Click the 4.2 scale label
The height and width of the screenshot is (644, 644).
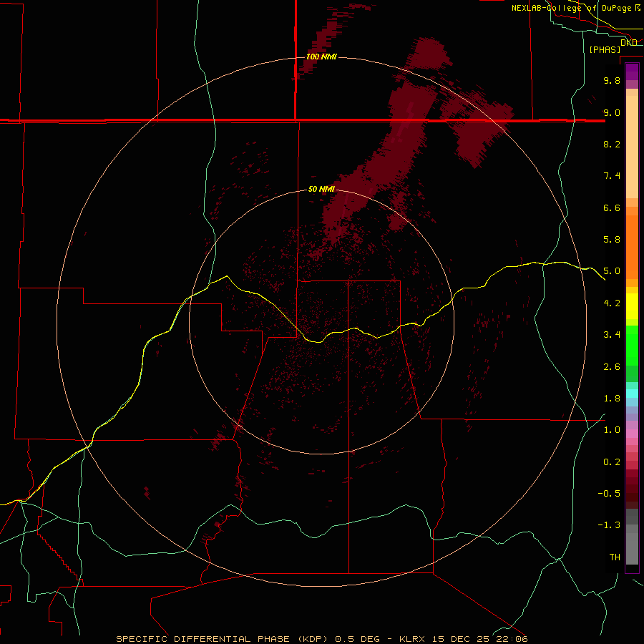click(612, 303)
